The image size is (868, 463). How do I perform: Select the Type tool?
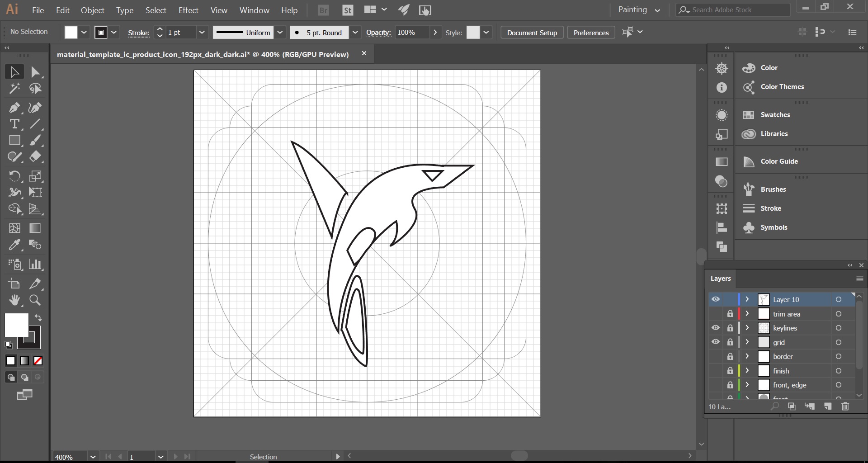[x=14, y=124]
